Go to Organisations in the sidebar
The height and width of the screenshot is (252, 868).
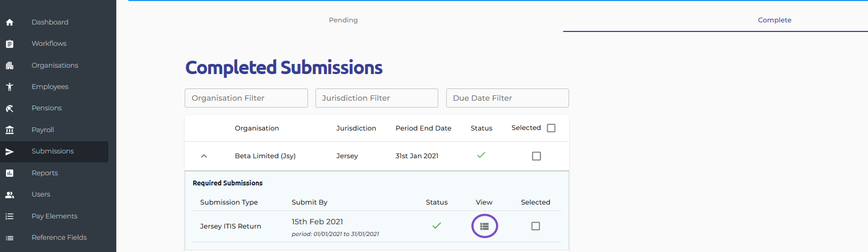(55, 66)
